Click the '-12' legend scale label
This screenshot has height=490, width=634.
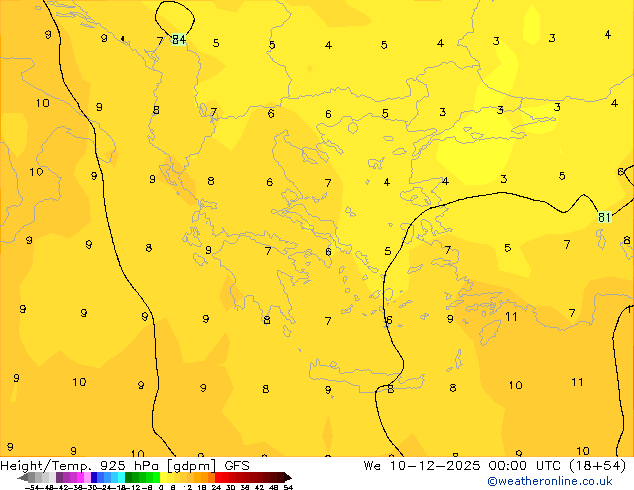pos(133,487)
